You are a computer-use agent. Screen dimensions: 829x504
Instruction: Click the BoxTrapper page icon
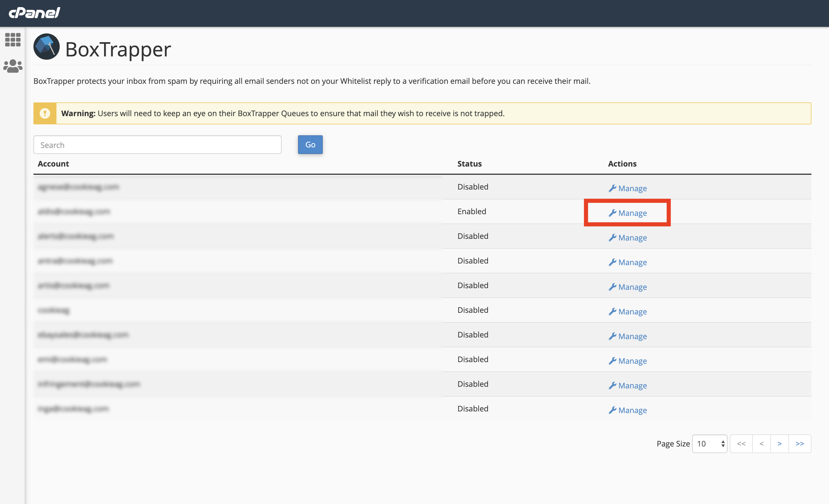46,47
